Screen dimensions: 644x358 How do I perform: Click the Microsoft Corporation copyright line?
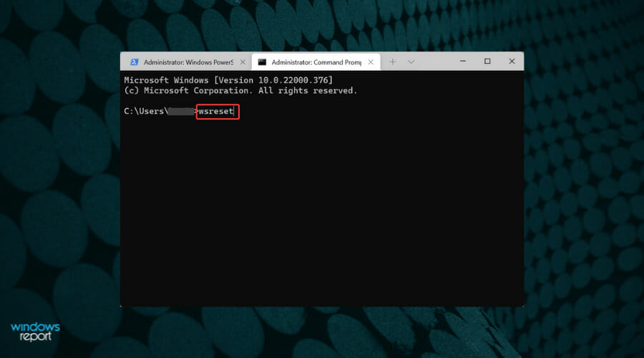coord(240,90)
